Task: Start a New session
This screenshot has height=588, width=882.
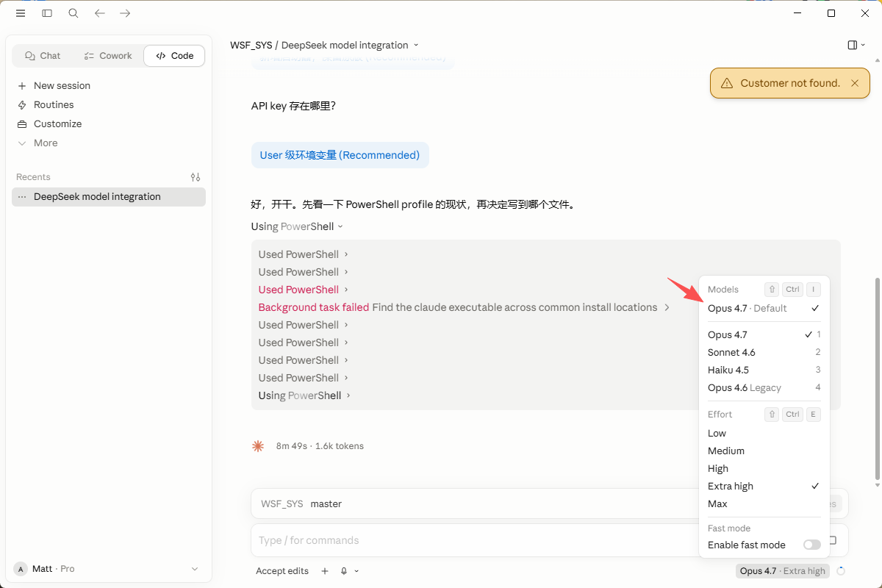Action: (109, 86)
